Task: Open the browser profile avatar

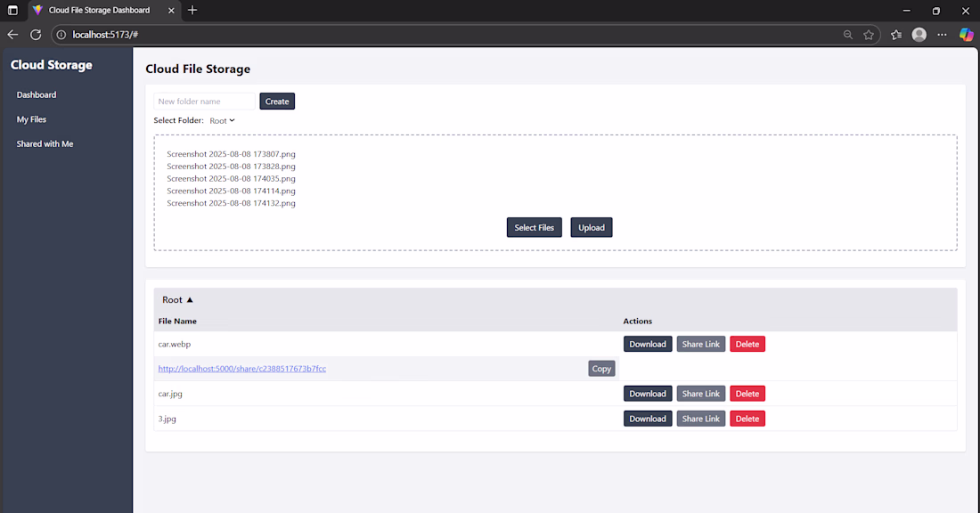Action: [x=919, y=35]
